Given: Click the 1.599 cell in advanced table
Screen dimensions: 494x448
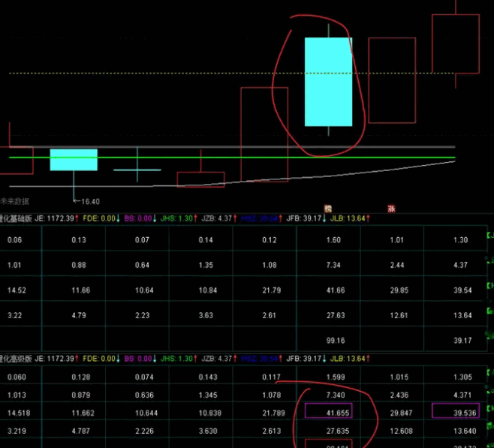Looking at the screenshot, I should pyautogui.click(x=336, y=377).
